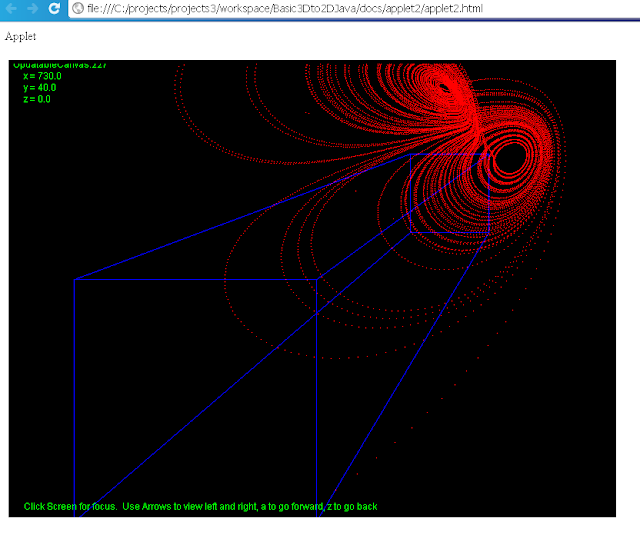This screenshot has width=640, height=542.
Task: Click the UpdatableCanvas label at canvas top
Action: tap(60, 65)
